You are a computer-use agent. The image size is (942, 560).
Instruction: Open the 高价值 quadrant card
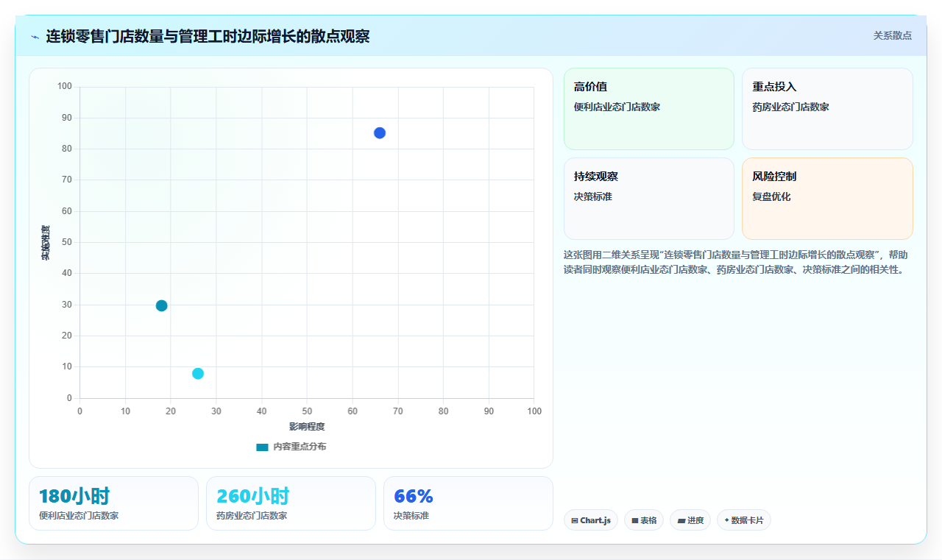click(x=649, y=109)
